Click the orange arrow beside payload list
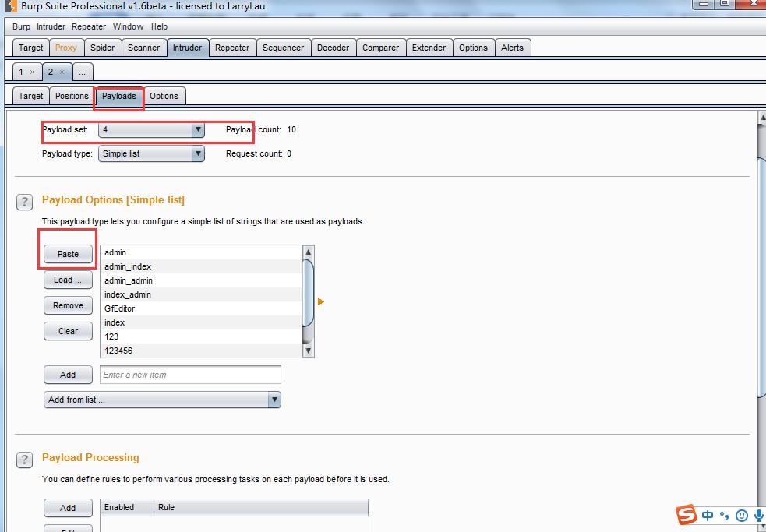766x532 pixels. pyautogui.click(x=320, y=301)
